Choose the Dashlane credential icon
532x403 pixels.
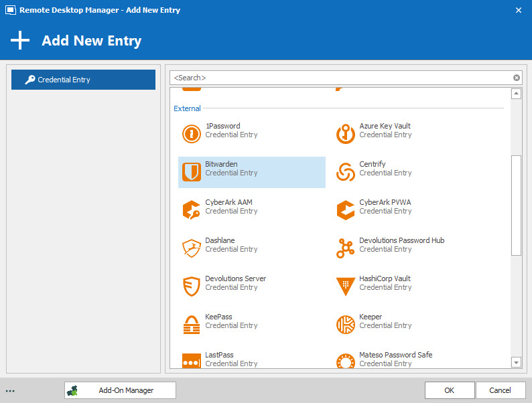[192, 248]
